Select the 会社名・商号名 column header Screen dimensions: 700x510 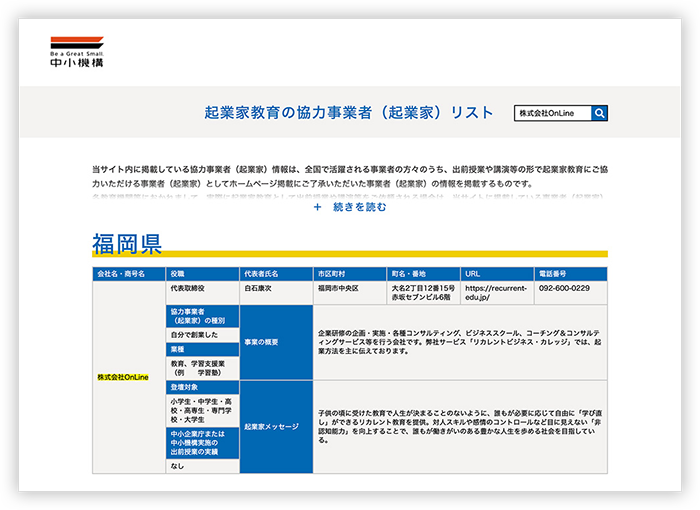pyautogui.click(x=121, y=273)
